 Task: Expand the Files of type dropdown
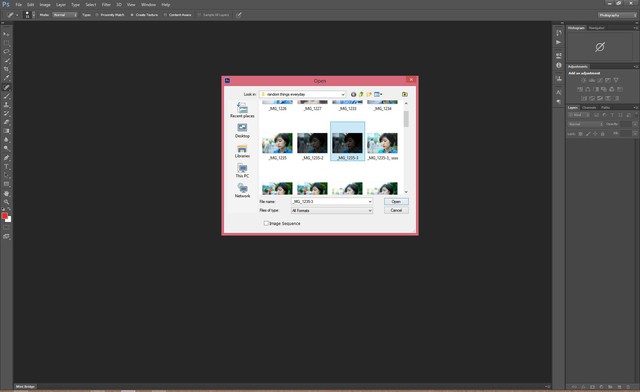click(332, 211)
